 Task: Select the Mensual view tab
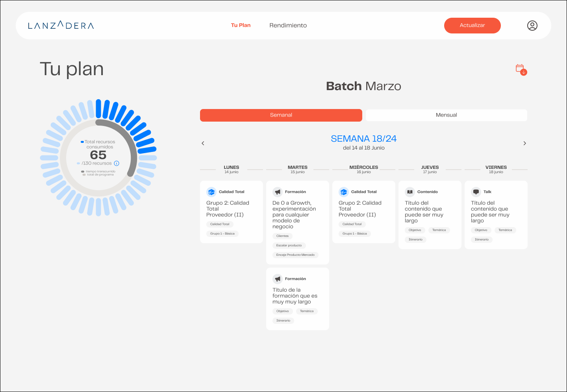(447, 115)
